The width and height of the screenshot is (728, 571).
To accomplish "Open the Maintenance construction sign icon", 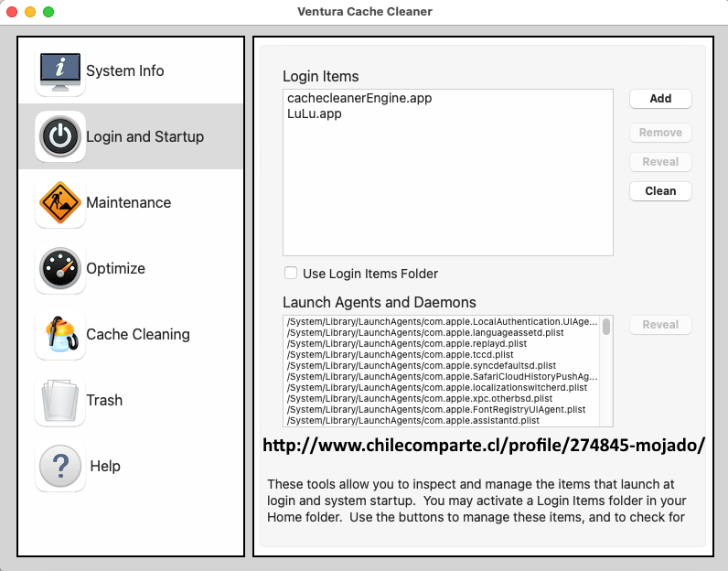I will (x=60, y=202).
